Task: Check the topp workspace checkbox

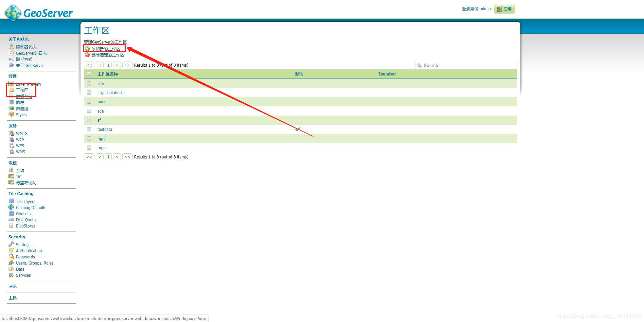Action: click(x=89, y=148)
